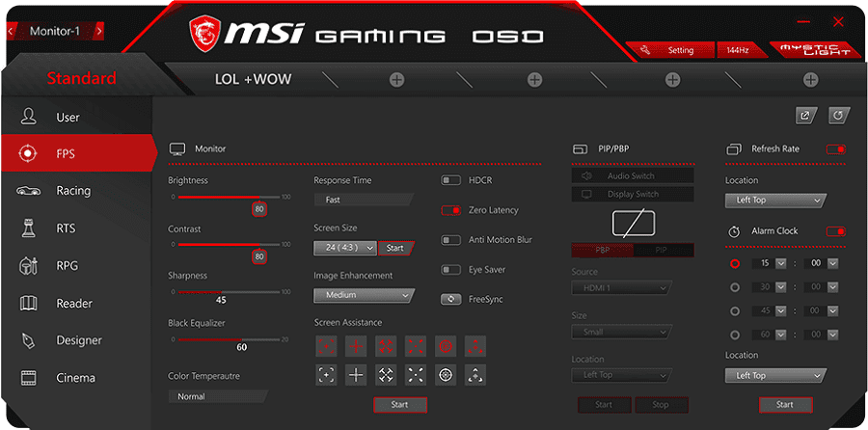
Task: Click the MSI dragon shield logo
Action: (x=203, y=33)
